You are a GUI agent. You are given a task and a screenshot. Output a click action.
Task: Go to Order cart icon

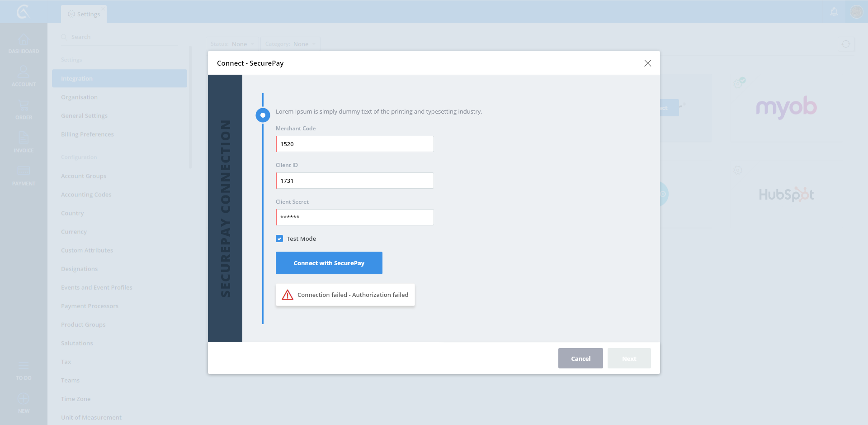[x=24, y=106]
